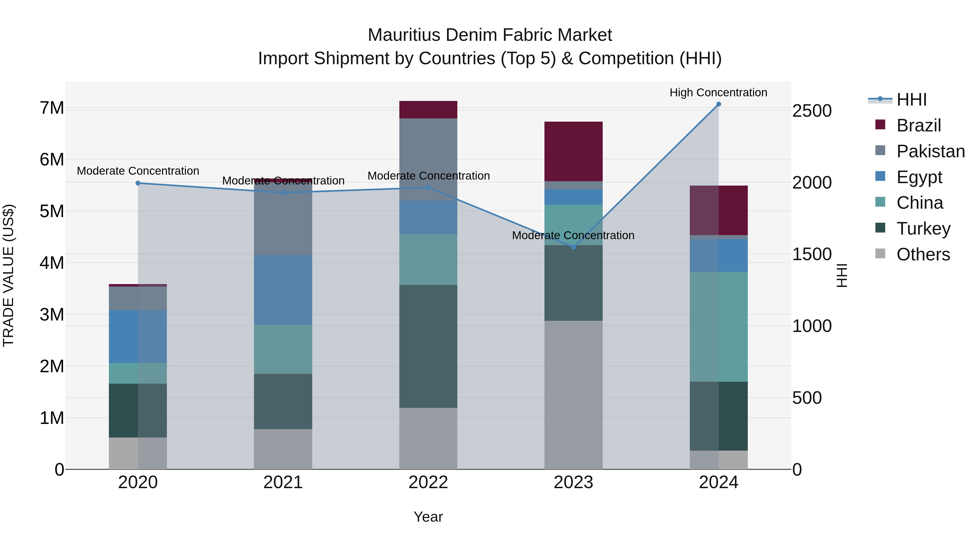Image resolution: width=980 pixels, height=551 pixels.
Task: Click the Others segment of the 2023 bar
Action: point(574,395)
